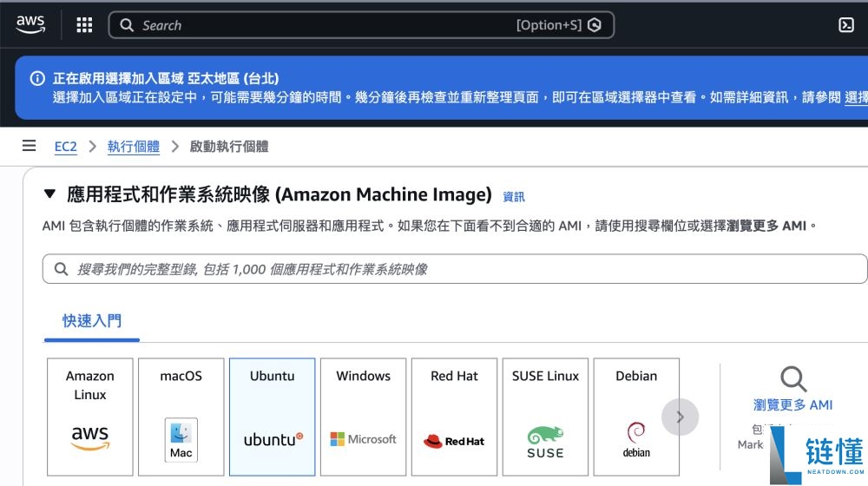Open the AWS services grid menu

(84, 25)
